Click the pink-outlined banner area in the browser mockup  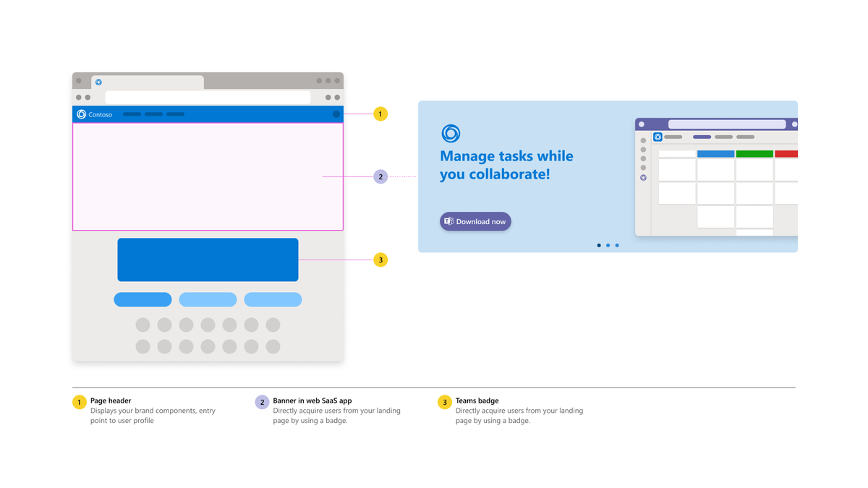pos(208,176)
